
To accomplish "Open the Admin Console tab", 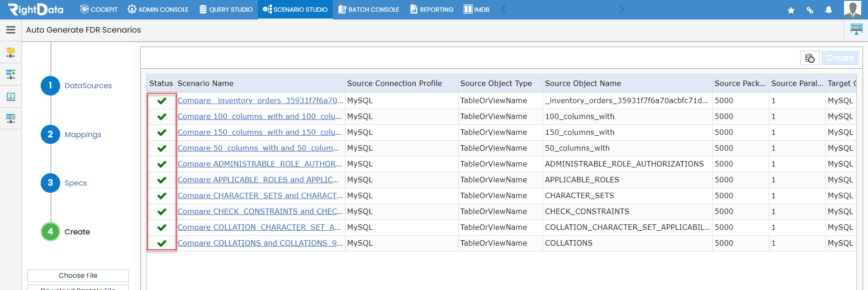I will tap(158, 10).
